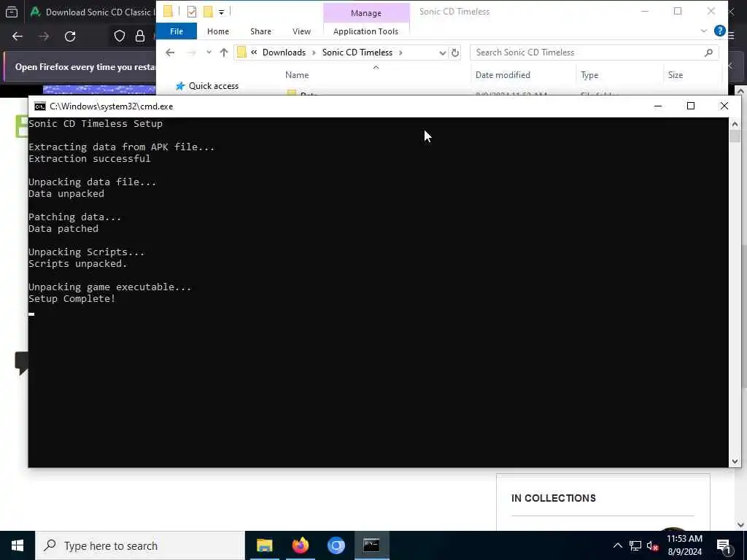
Task: Click the Setup Complete! line in cmd
Action: tap(72, 299)
